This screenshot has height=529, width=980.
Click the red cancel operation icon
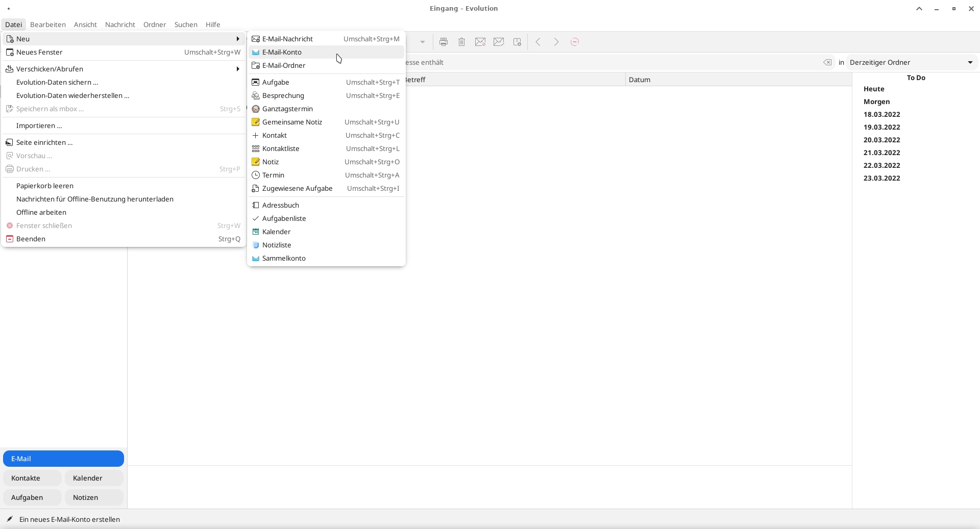point(575,42)
